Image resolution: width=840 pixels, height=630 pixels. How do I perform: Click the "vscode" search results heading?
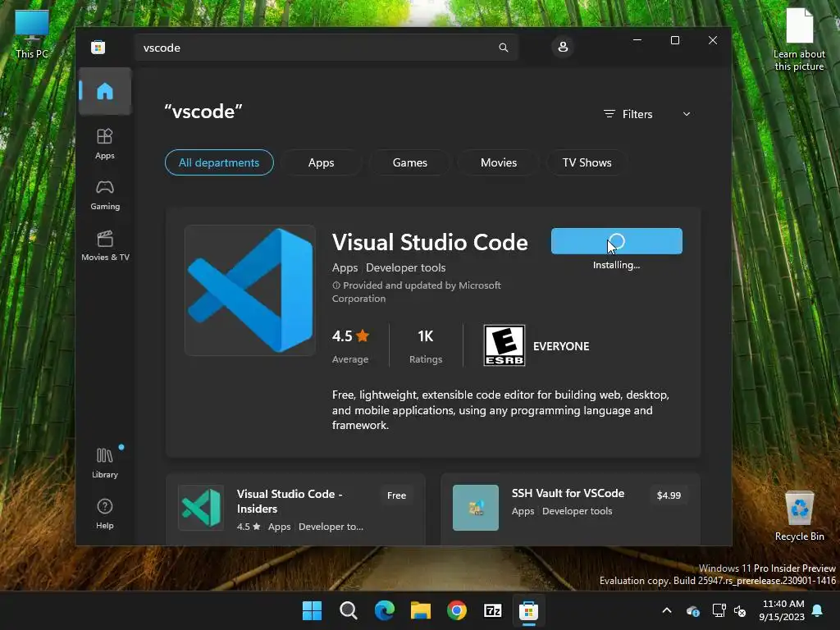[203, 112]
